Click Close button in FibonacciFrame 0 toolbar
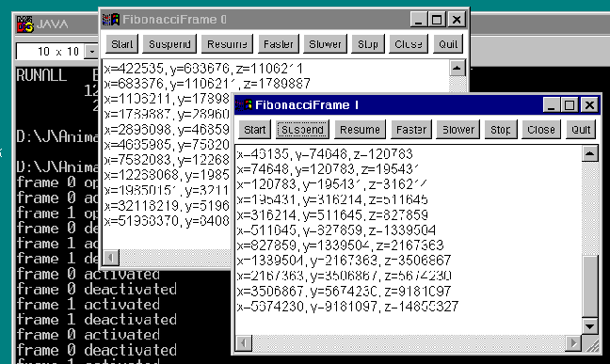 [409, 44]
